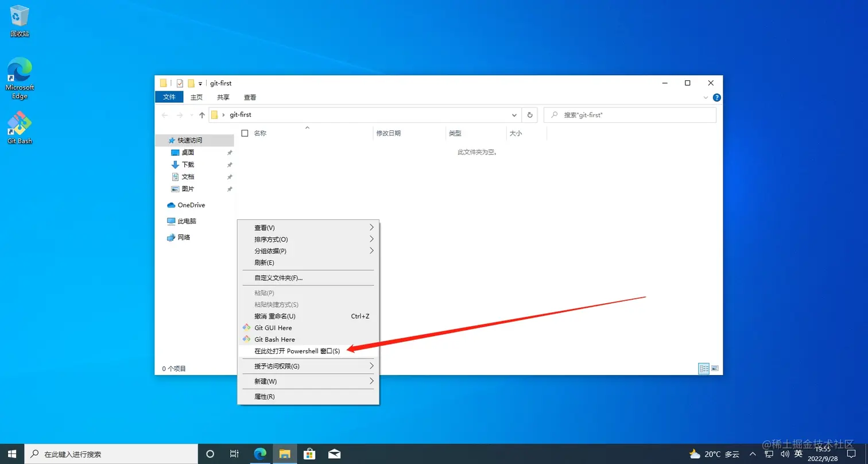Sort by the 大小 column header
Viewport: 868px width, 464px height.
pos(516,133)
